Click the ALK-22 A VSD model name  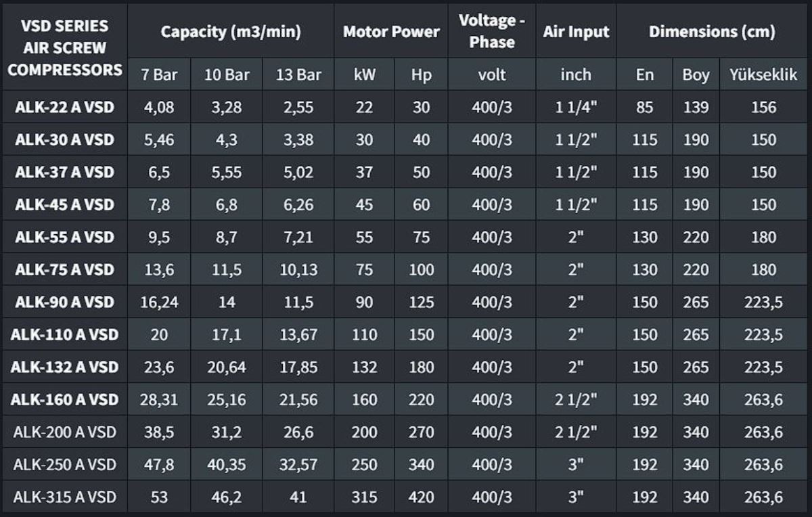pos(65,107)
